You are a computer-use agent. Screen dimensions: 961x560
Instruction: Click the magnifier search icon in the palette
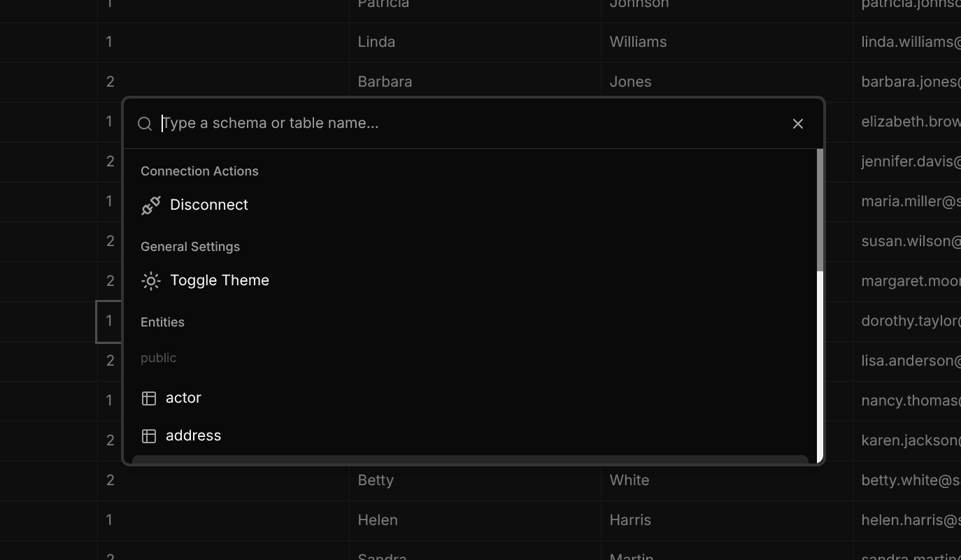[145, 124]
